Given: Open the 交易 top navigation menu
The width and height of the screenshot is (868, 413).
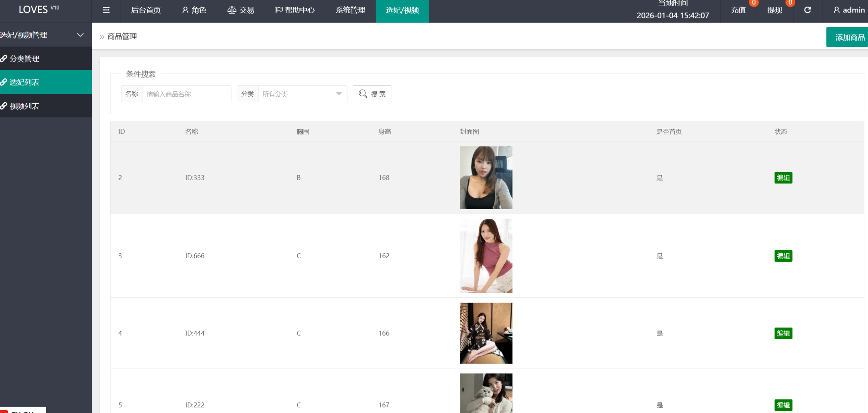Looking at the screenshot, I should [241, 10].
